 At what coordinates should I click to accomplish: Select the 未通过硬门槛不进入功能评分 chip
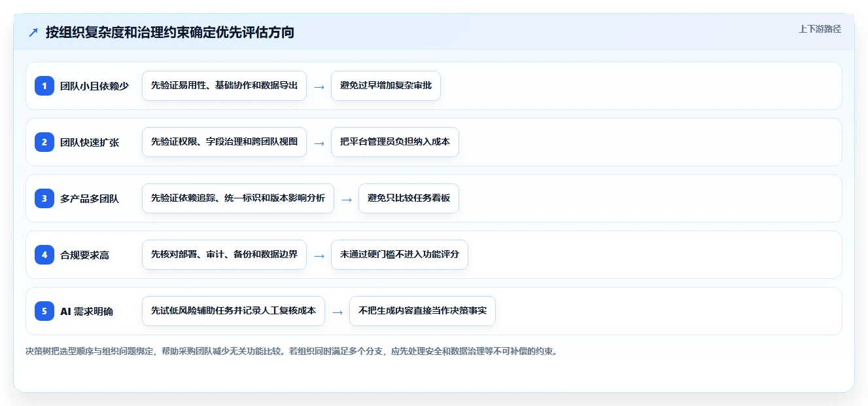pos(400,255)
